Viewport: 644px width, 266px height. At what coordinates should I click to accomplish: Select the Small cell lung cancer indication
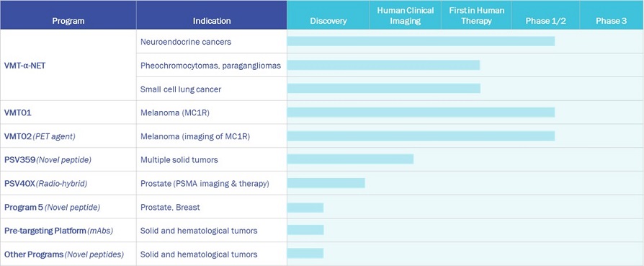[181, 89]
